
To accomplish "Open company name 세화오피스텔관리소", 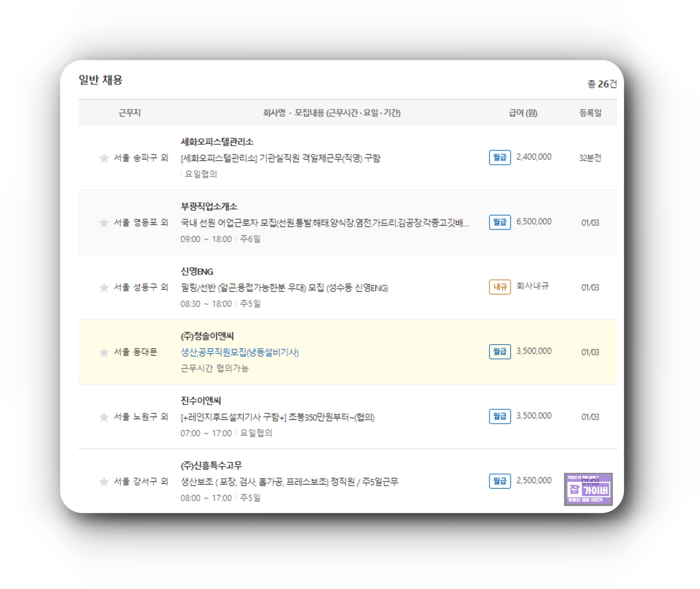I will tap(217, 142).
